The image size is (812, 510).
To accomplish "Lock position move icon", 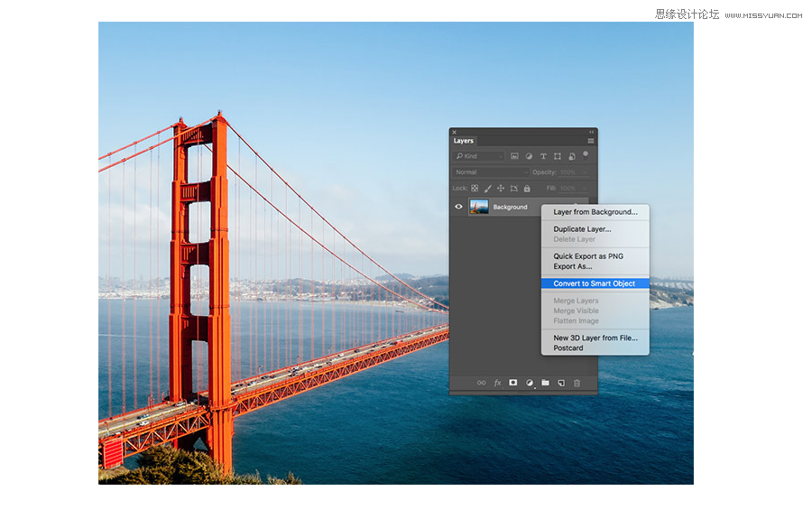I will 501,188.
